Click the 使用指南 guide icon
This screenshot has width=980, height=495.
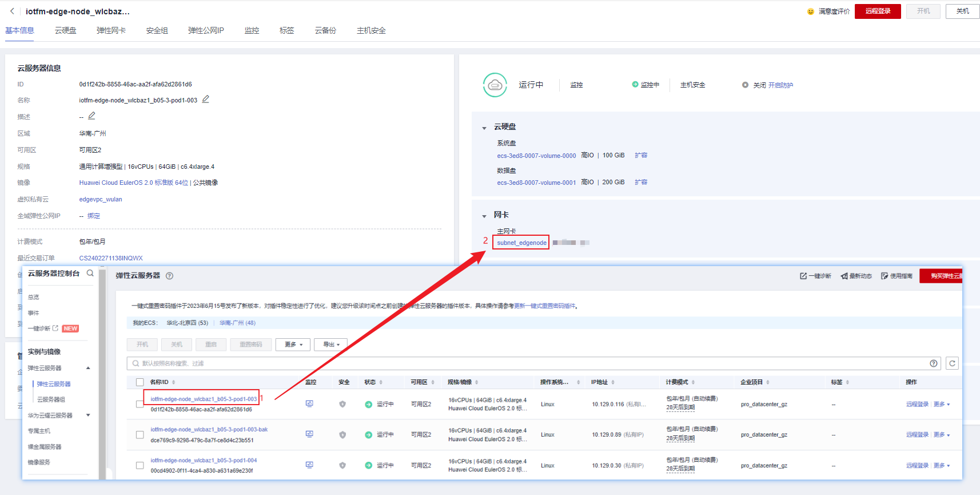click(885, 276)
